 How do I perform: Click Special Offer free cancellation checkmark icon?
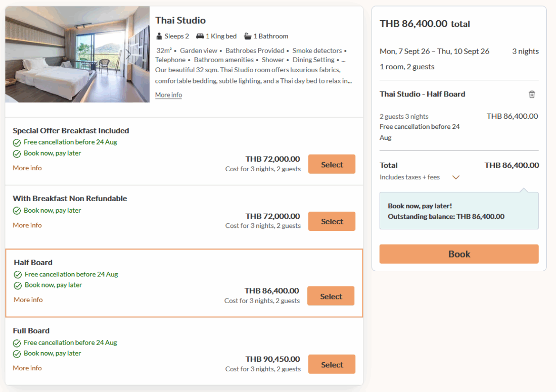pyautogui.click(x=17, y=142)
